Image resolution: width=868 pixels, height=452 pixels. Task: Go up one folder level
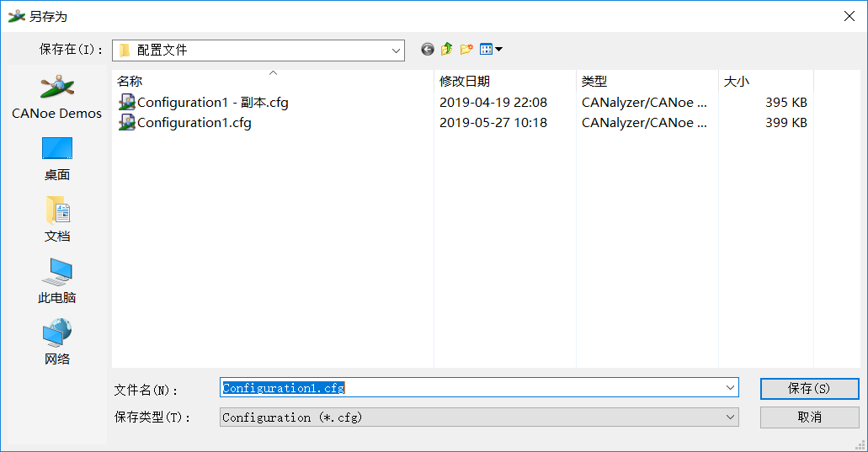coord(447,49)
